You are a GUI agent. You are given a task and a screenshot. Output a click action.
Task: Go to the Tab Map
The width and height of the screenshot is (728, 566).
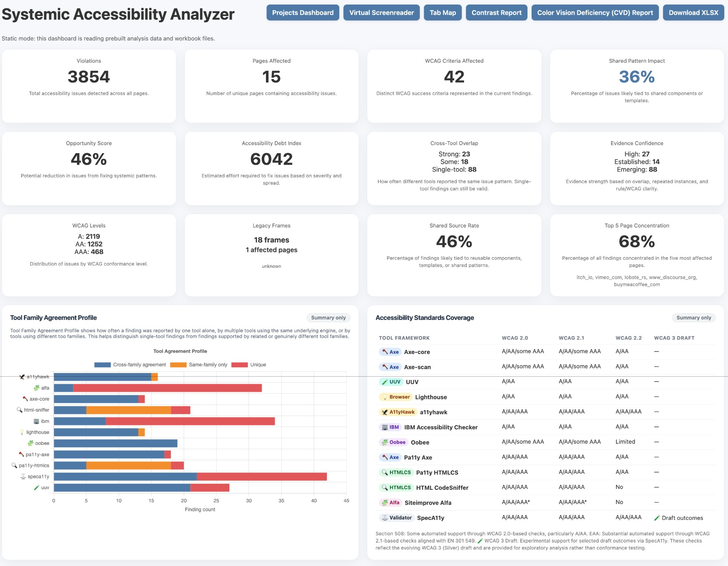pos(443,13)
